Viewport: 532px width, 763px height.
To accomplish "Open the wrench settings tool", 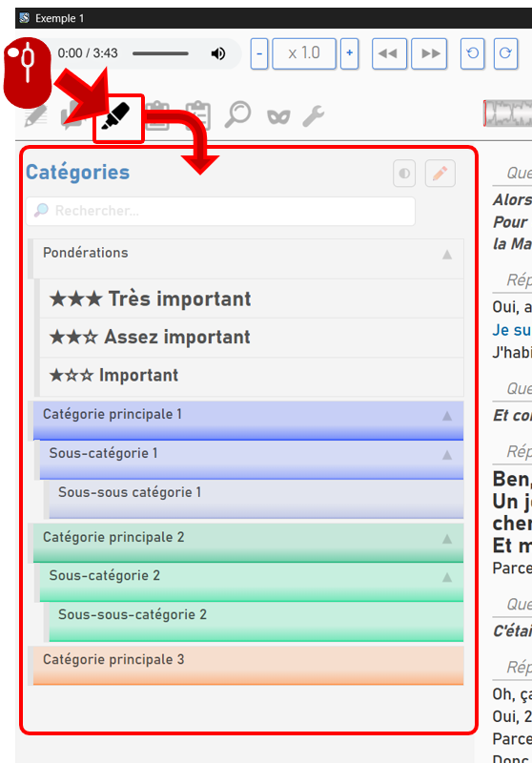I will pos(313,116).
